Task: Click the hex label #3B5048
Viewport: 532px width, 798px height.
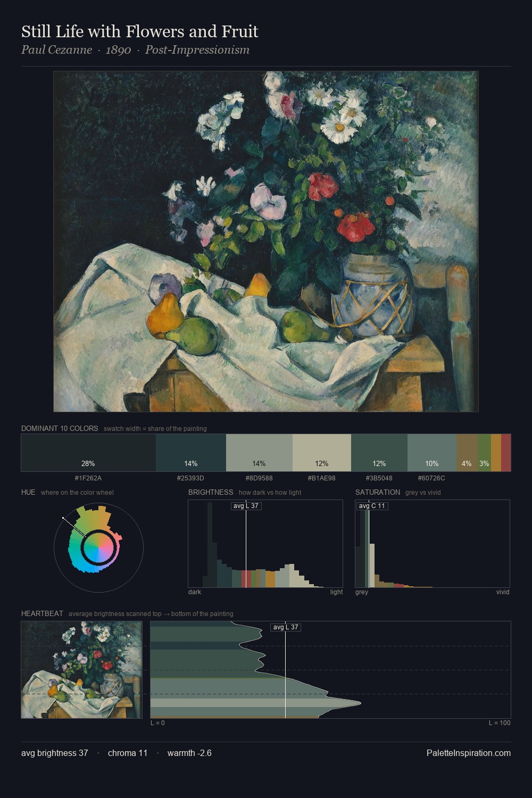Action: coord(379,478)
